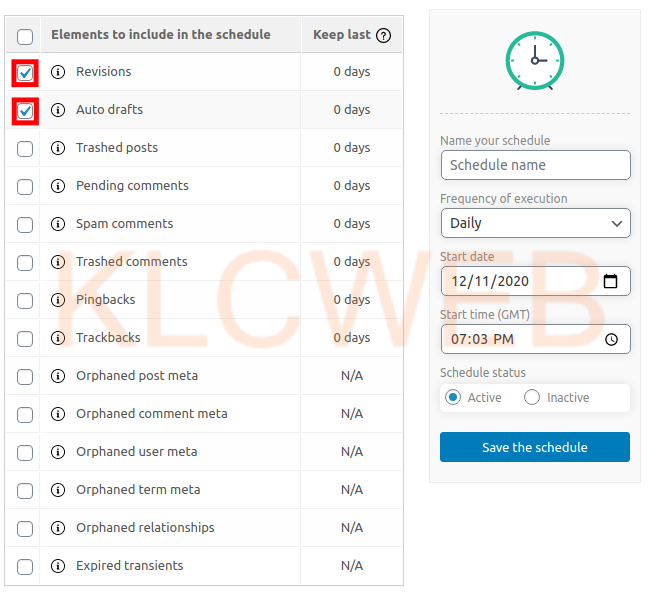Select the Inactive schedule status radio
670x597 pixels.
click(x=532, y=397)
